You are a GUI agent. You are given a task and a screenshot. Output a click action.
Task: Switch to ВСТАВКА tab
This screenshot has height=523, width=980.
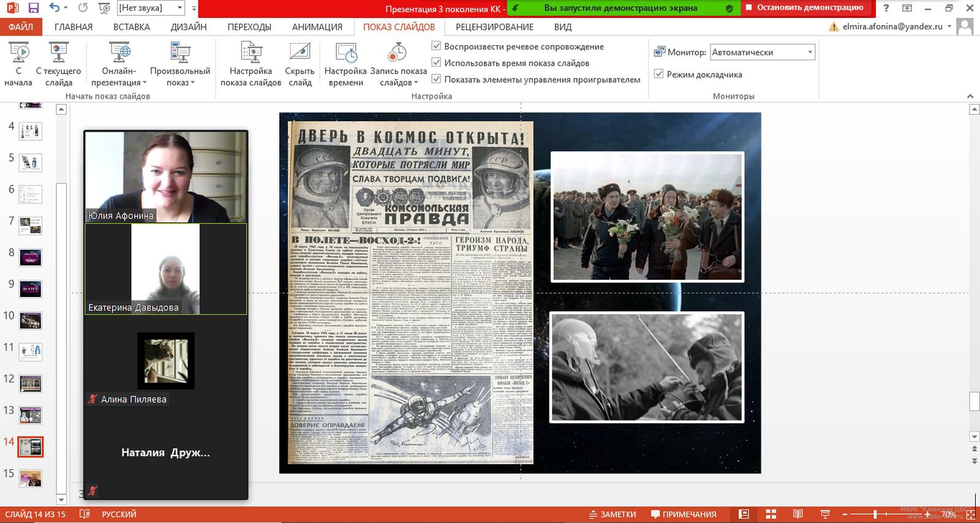click(x=132, y=27)
